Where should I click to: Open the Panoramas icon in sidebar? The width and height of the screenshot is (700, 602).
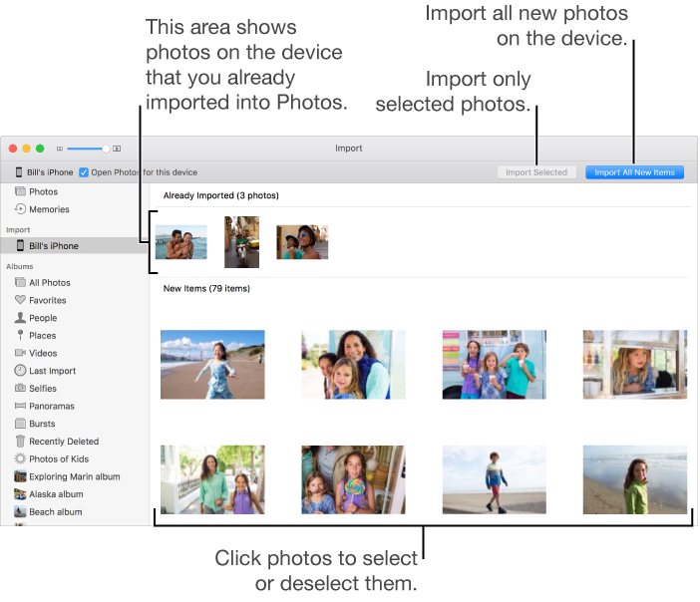[x=20, y=406]
